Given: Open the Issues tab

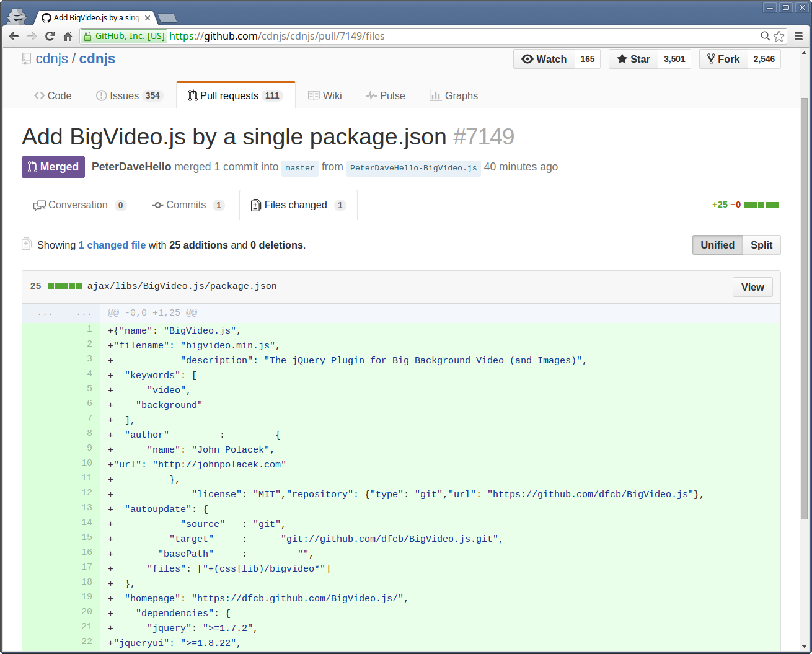Looking at the screenshot, I should (x=129, y=95).
